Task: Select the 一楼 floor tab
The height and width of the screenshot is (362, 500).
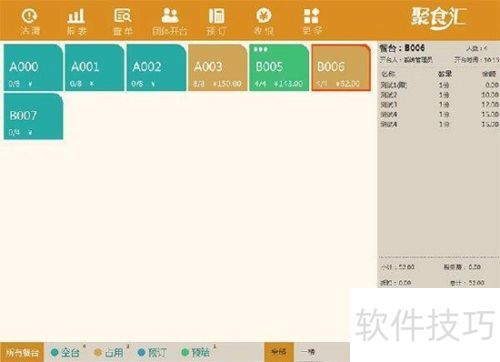Action: (308, 352)
